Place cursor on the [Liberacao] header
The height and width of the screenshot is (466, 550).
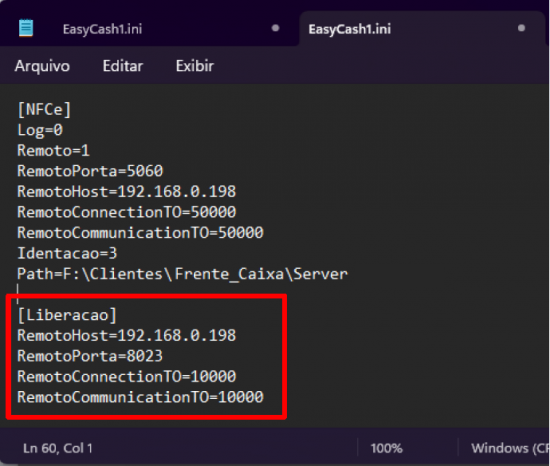click(67, 315)
